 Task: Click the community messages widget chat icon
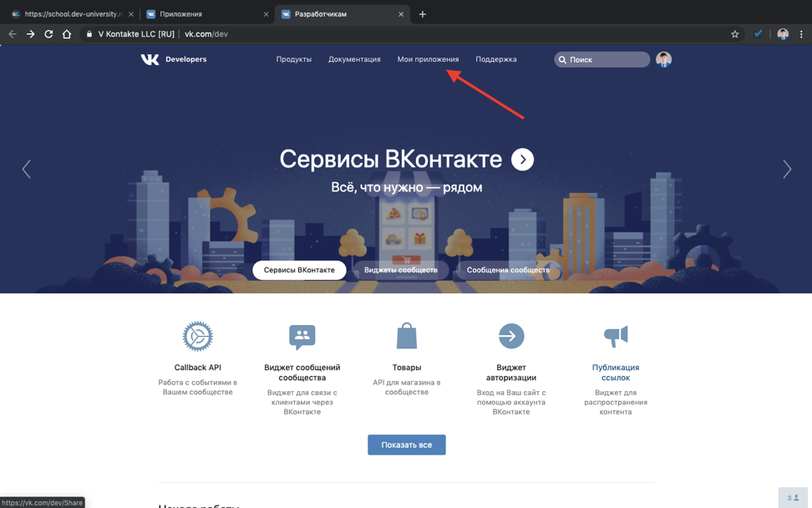302,337
